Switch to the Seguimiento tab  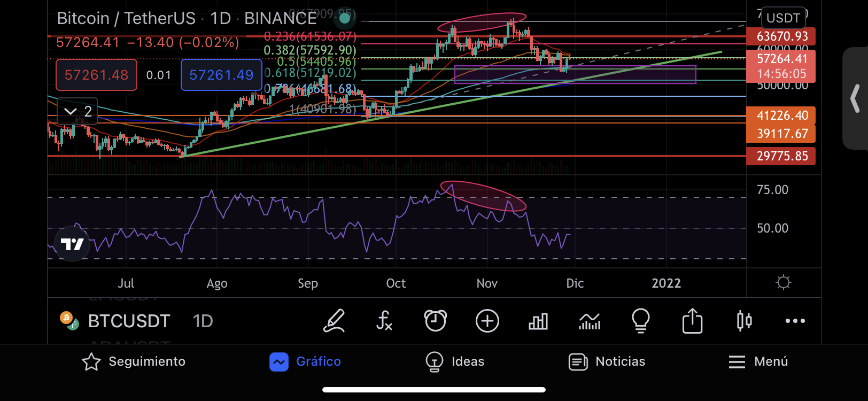pos(134,362)
